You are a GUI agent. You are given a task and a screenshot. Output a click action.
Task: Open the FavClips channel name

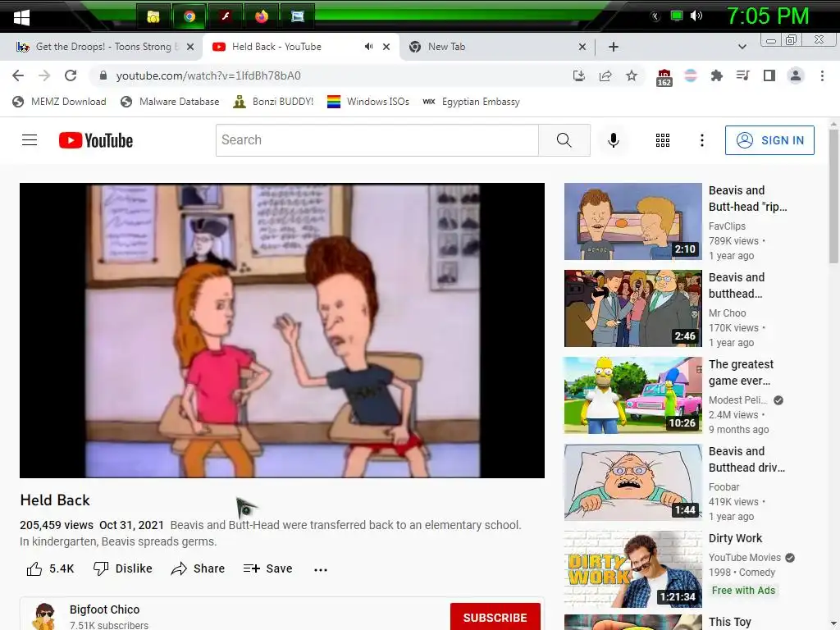[727, 226]
